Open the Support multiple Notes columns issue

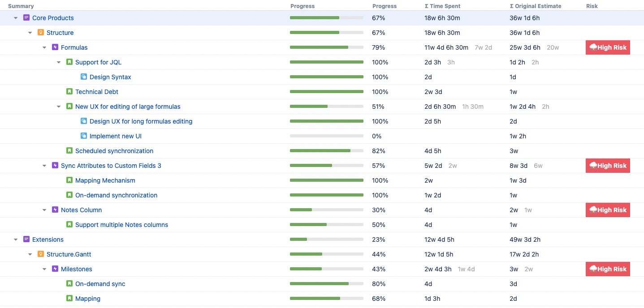coord(121,224)
